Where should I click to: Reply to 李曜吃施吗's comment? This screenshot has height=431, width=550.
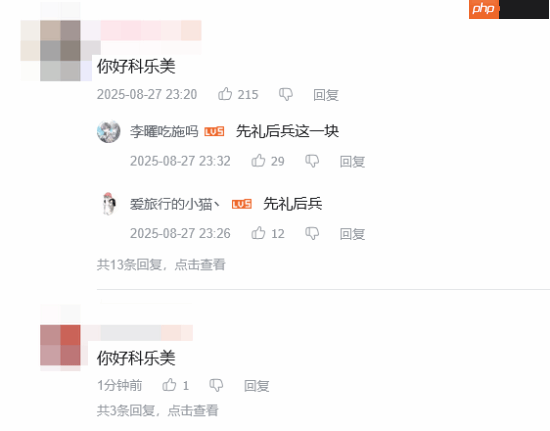pos(352,161)
